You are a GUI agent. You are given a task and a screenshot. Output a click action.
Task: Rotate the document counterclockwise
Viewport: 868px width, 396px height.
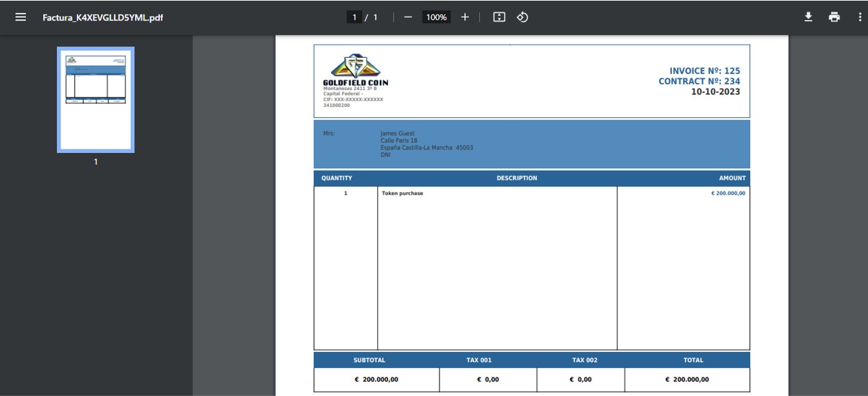tap(522, 17)
